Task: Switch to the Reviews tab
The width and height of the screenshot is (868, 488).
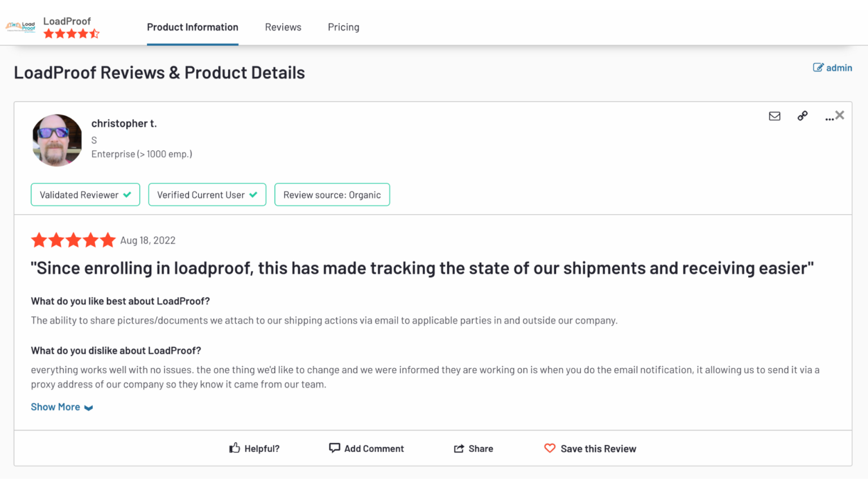Action: tap(283, 27)
